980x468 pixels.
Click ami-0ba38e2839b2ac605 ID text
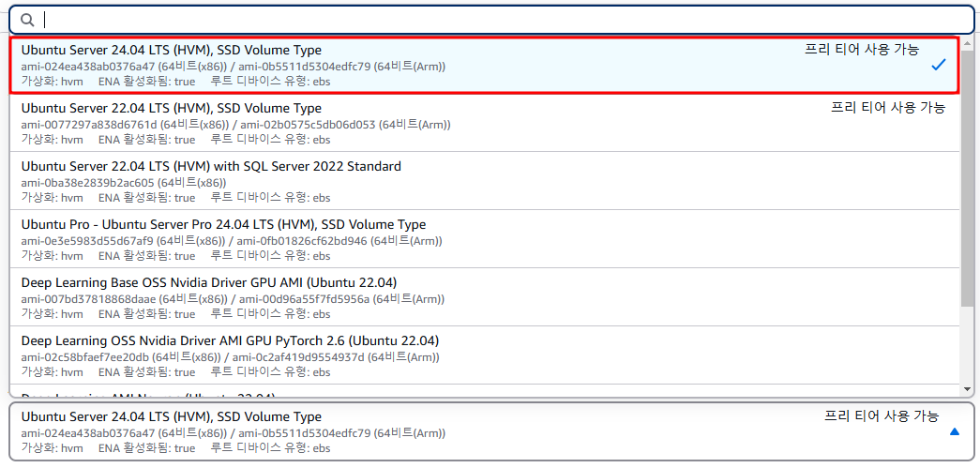87,183
